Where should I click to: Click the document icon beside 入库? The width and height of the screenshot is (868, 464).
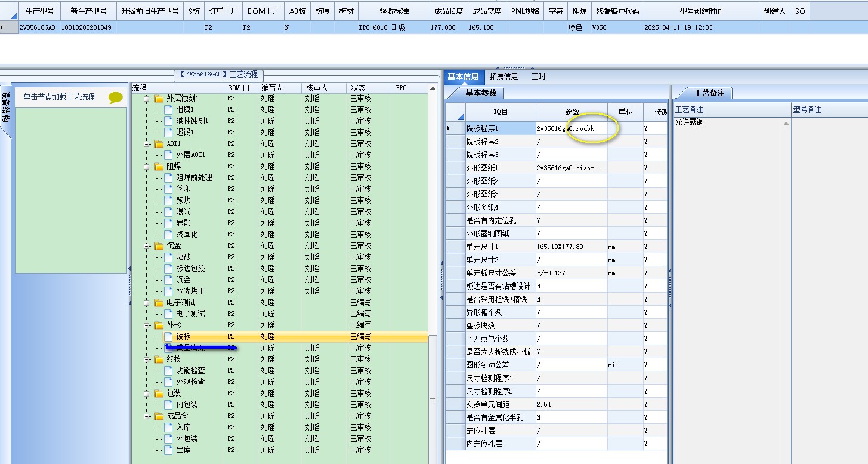pyautogui.click(x=168, y=427)
